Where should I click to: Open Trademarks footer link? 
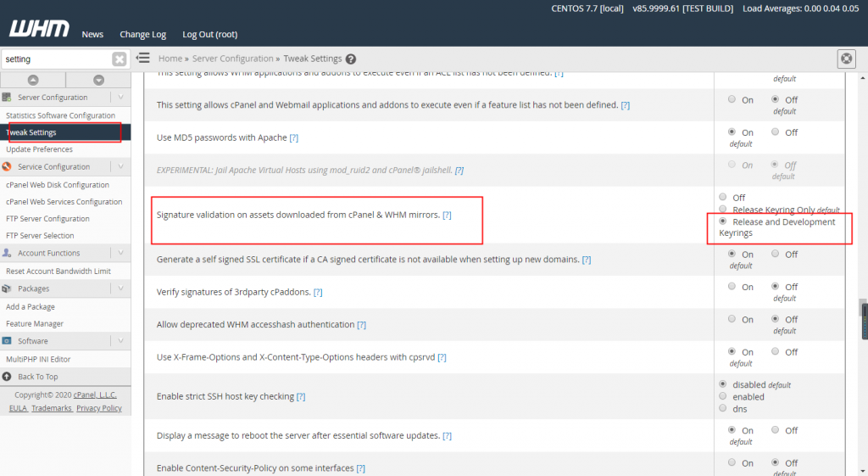52,408
